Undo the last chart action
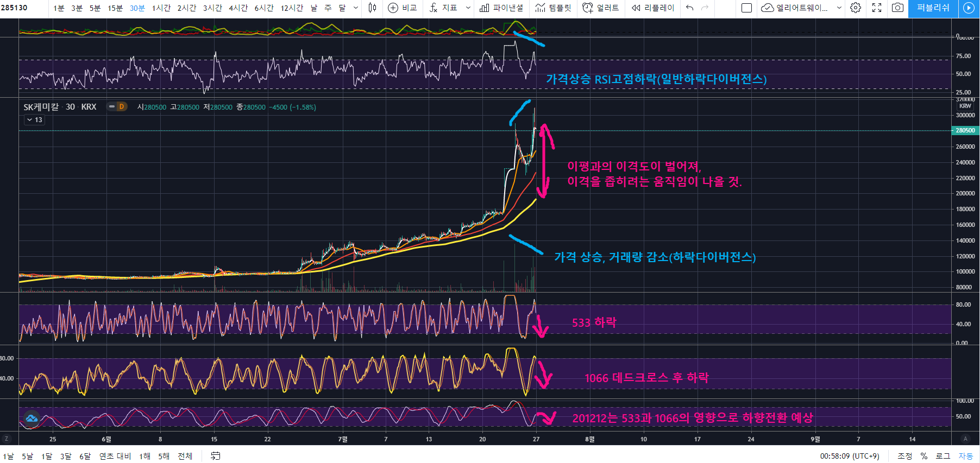The image size is (980, 463). tap(689, 8)
